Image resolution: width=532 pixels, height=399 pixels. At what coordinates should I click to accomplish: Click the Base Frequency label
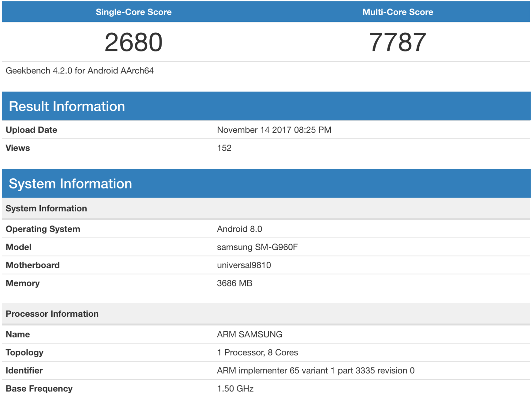point(39,388)
